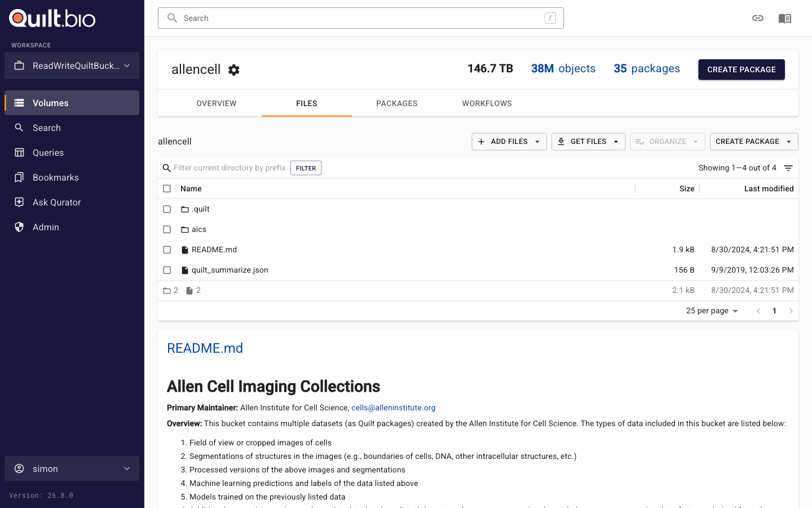Click the Quilt.bio logo

point(52,19)
